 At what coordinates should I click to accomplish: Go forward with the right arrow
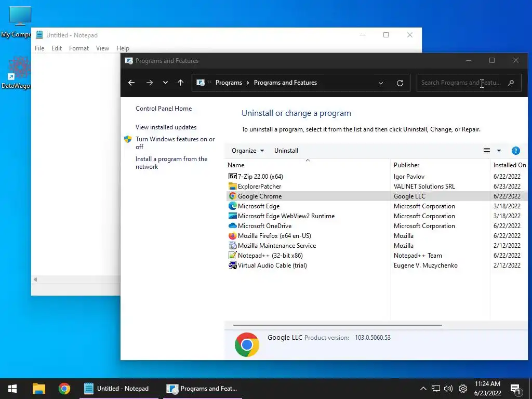[x=149, y=83]
